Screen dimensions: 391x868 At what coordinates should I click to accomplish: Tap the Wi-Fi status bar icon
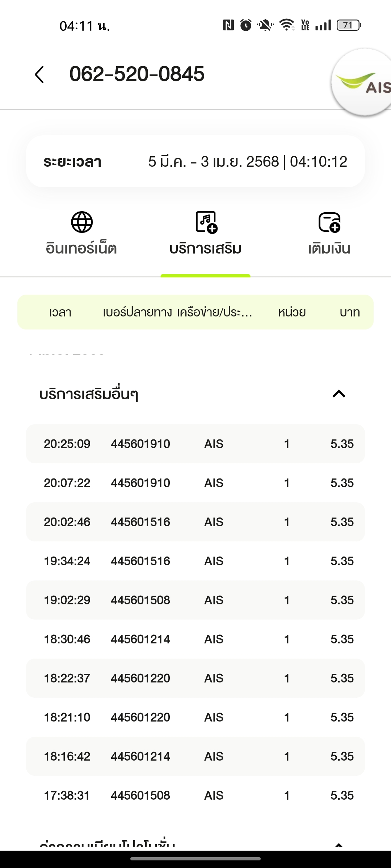pos(287,25)
